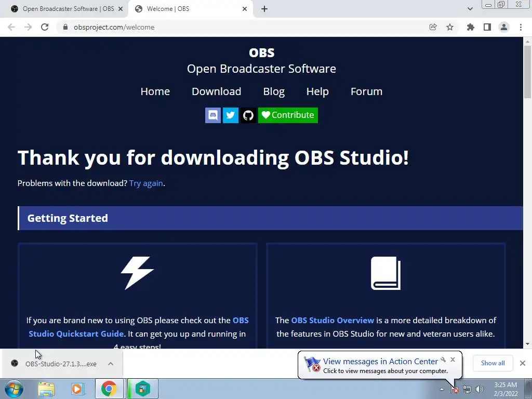Viewport: 532px width, 399px height.
Task: Switch to Open Broadcaster Software tab
Action: click(x=64, y=9)
